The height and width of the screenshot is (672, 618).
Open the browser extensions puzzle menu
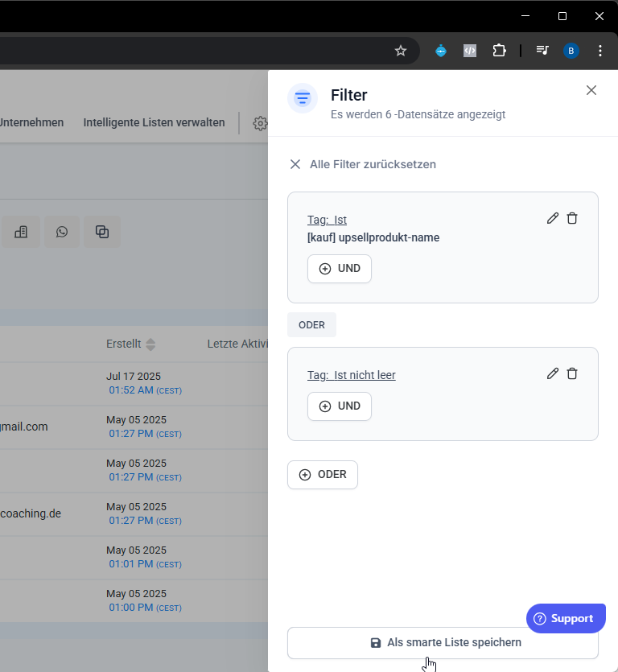point(499,51)
